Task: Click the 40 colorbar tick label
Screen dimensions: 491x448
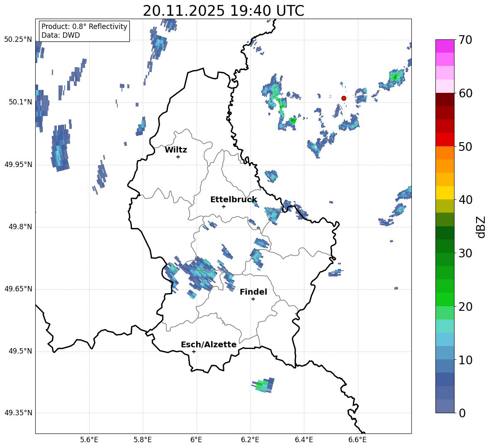Action: click(465, 200)
